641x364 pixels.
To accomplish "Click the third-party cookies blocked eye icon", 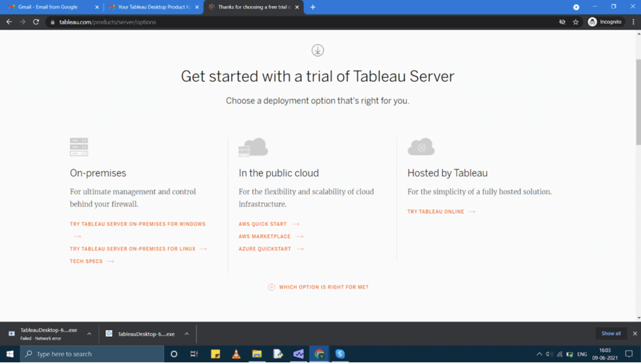I will [562, 22].
